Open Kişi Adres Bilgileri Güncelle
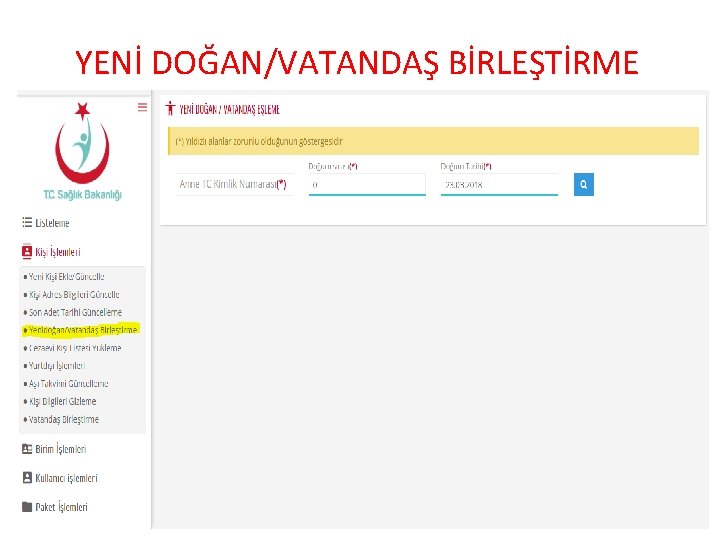The image size is (720, 540). pyautogui.click(x=74, y=294)
